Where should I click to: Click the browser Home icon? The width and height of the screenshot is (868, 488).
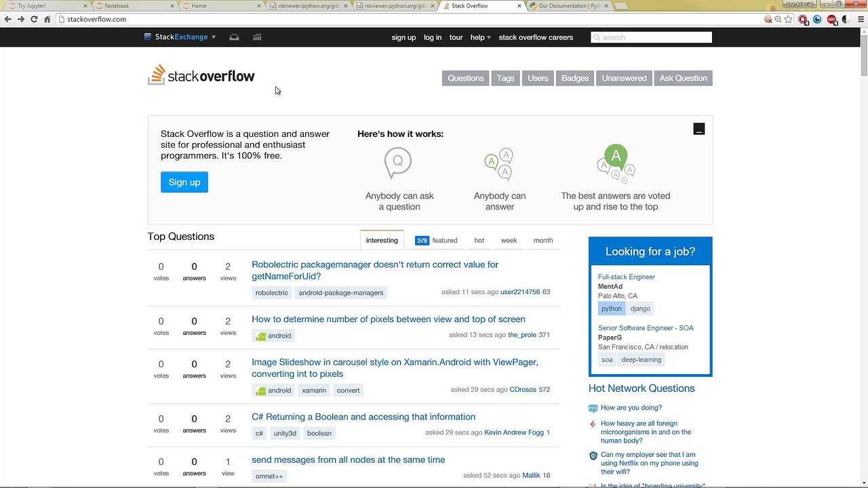[x=47, y=19]
